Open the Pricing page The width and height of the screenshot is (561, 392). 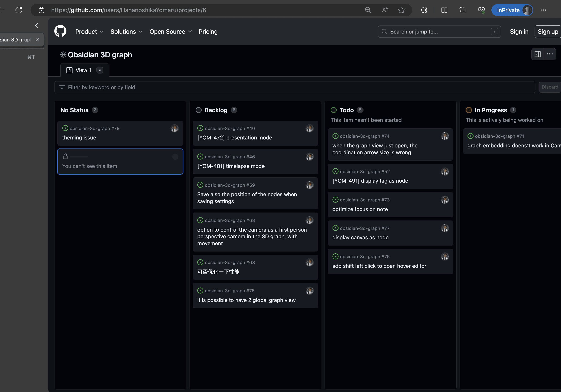pos(208,31)
